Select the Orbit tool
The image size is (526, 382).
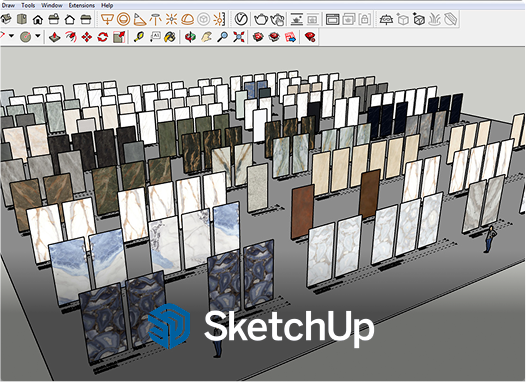coord(191,37)
